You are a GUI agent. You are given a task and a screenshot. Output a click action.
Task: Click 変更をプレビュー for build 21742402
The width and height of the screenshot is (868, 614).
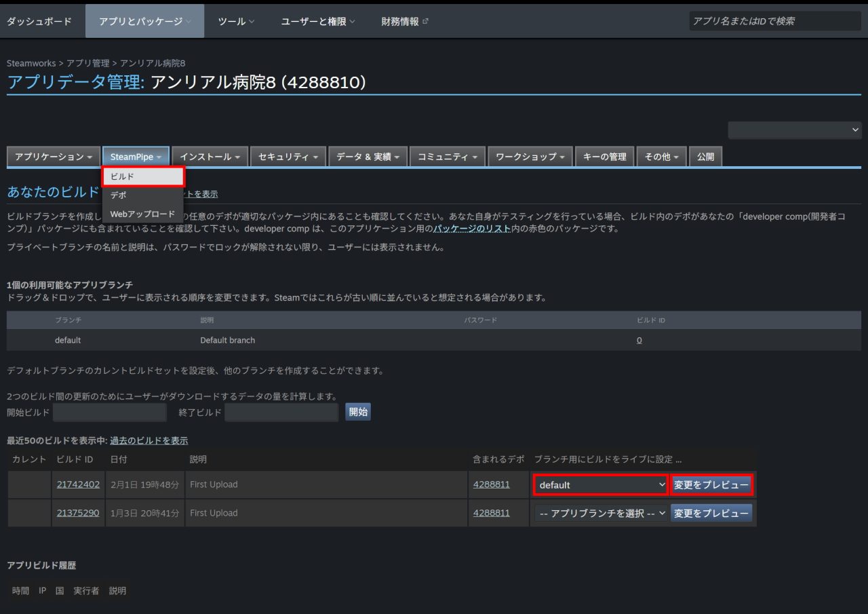(x=711, y=485)
